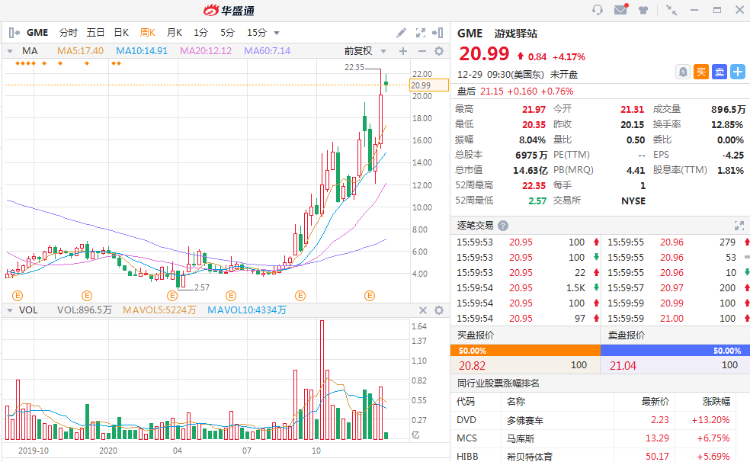Toggle the left sidebar panel icon
The height and width of the screenshot is (462, 750).
14,33
